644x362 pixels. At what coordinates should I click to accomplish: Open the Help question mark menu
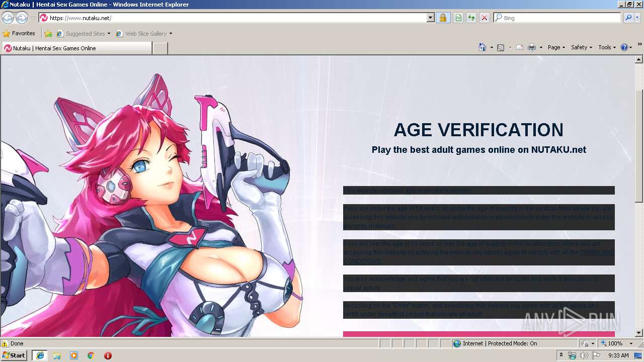click(626, 47)
